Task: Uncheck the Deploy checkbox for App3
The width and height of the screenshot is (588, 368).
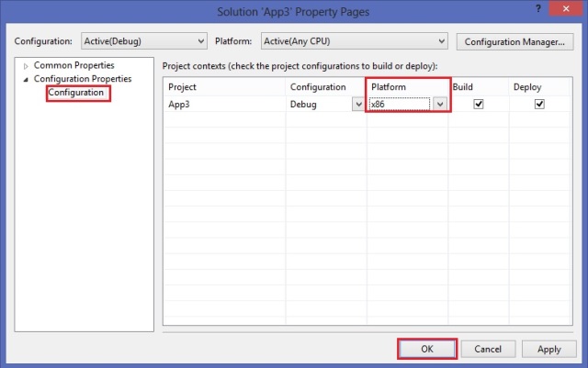Action: (539, 104)
